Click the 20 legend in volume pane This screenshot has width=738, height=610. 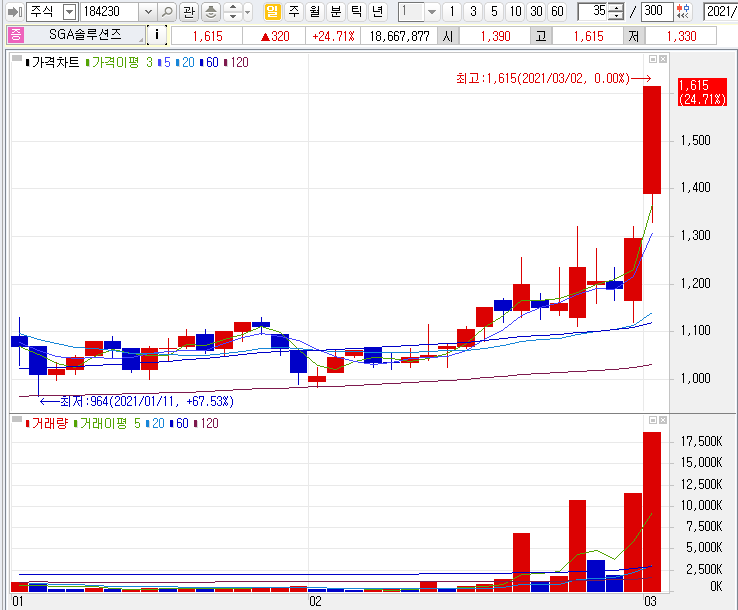(x=155, y=424)
